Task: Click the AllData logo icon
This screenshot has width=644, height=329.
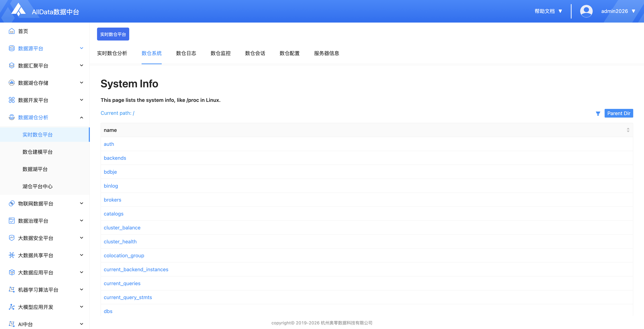Action: point(19,9)
